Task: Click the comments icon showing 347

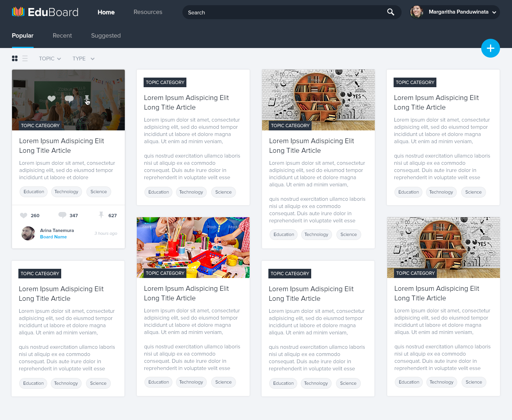Action: (x=62, y=215)
